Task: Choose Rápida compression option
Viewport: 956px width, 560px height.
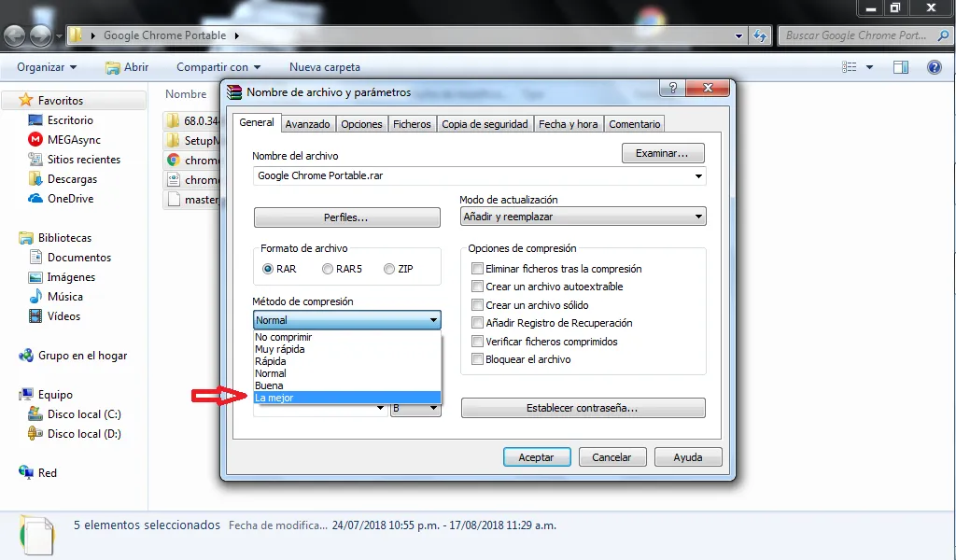Action: [x=347, y=361]
